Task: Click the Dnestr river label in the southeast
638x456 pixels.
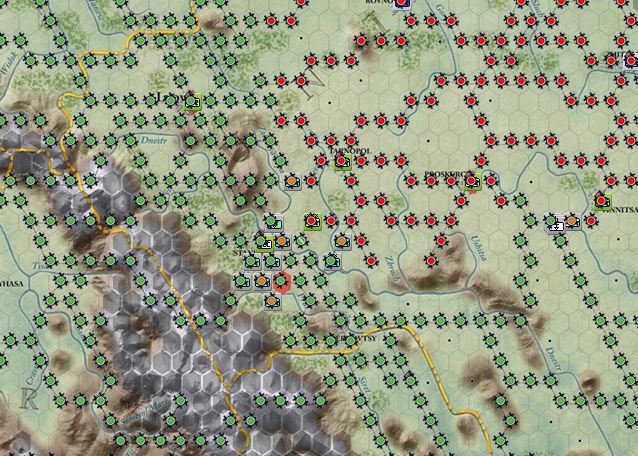Action: click(x=554, y=359)
